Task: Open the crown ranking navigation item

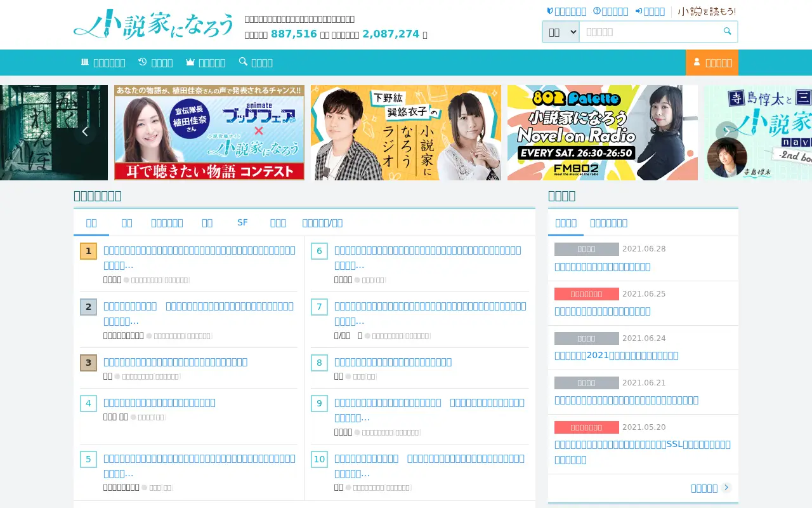Action: tap(206, 62)
